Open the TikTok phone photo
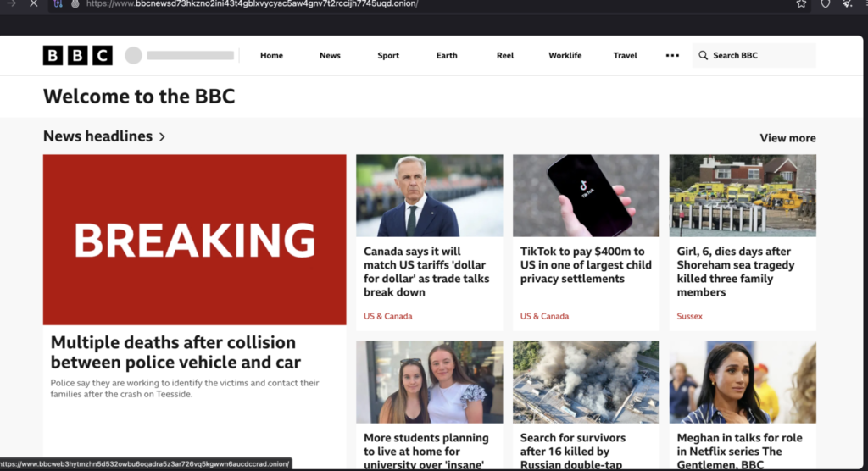 point(586,196)
